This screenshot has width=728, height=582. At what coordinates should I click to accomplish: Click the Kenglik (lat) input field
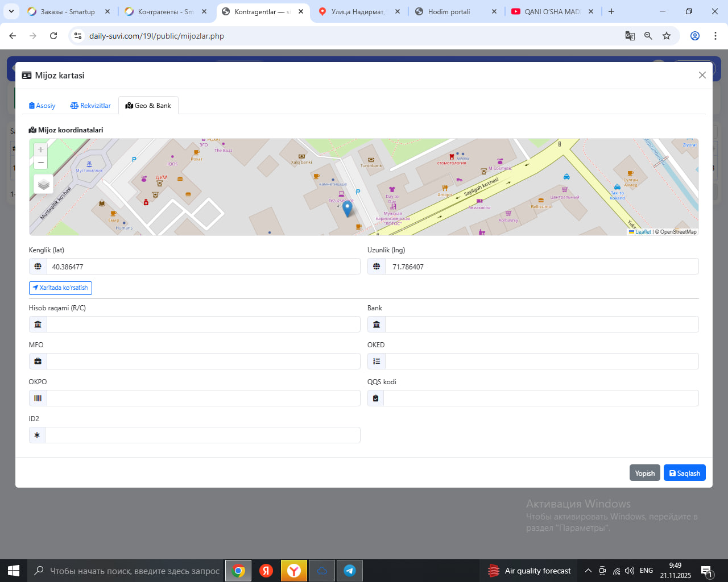tap(203, 267)
